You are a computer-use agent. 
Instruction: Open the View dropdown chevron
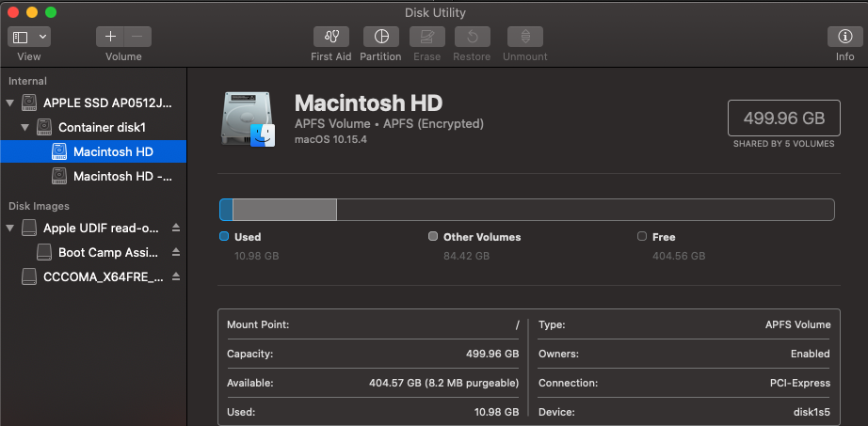pos(42,37)
